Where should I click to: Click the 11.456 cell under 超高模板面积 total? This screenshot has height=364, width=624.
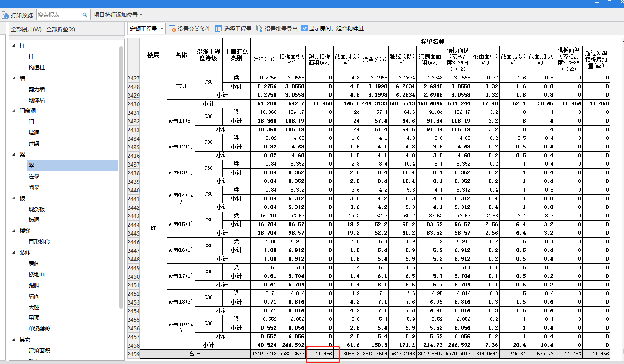click(x=319, y=354)
